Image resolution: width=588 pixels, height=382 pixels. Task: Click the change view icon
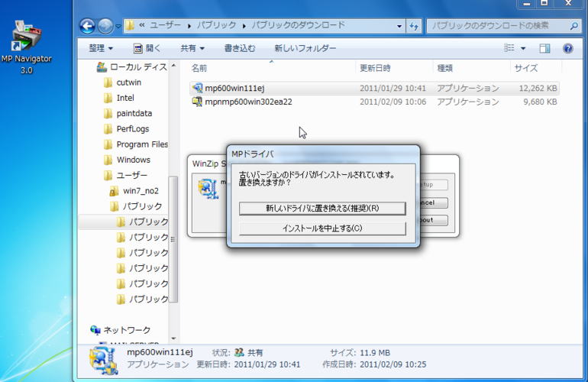509,48
